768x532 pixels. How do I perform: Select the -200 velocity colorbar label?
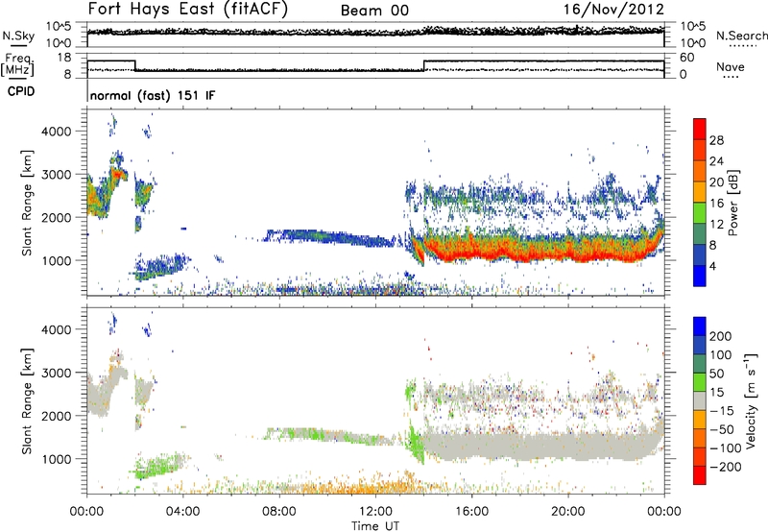click(x=726, y=467)
